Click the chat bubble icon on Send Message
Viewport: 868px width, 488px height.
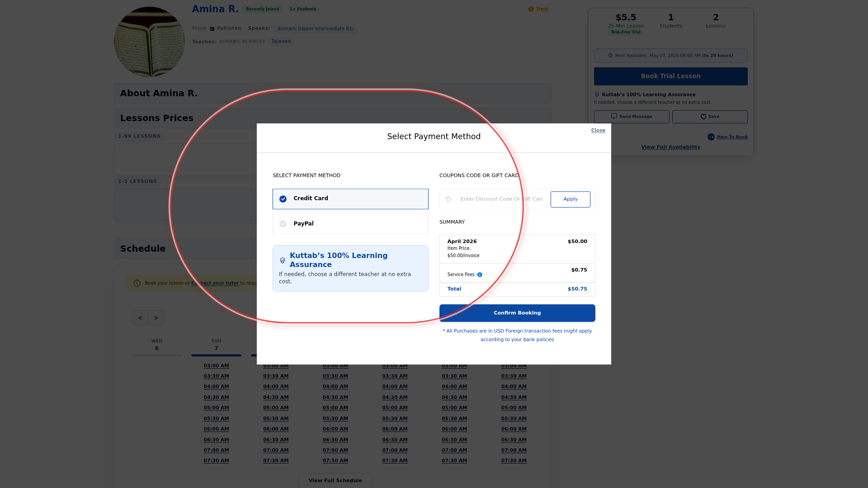click(x=614, y=117)
